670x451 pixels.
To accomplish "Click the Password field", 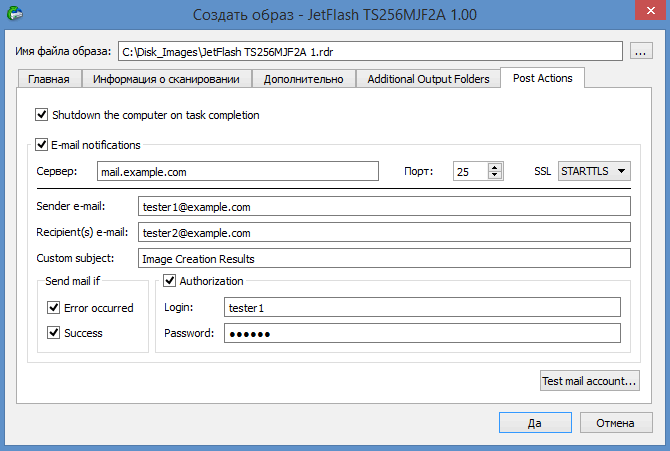I will [x=422, y=333].
